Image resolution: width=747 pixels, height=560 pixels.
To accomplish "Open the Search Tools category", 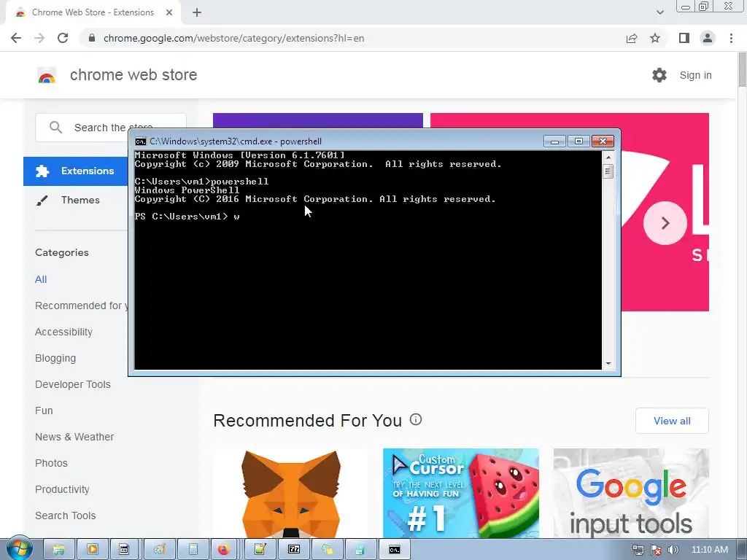I will (65, 516).
